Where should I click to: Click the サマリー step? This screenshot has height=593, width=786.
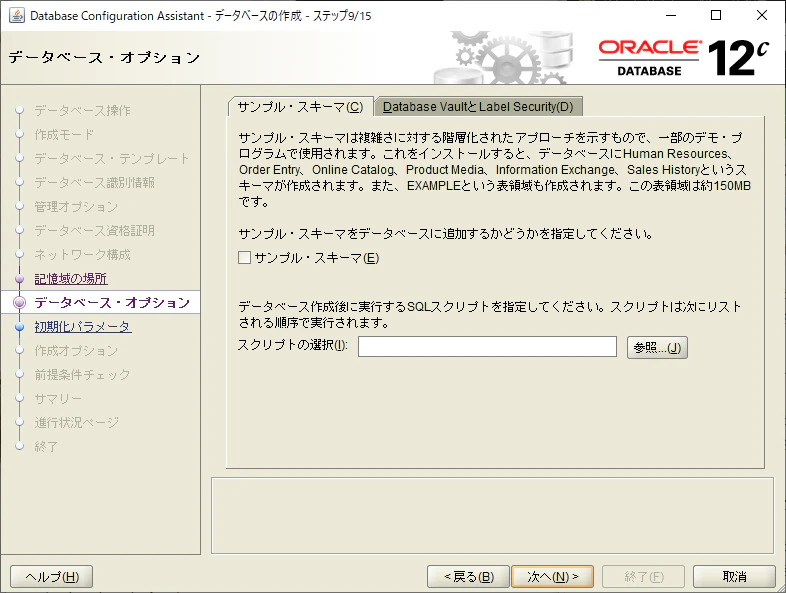coord(58,399)
